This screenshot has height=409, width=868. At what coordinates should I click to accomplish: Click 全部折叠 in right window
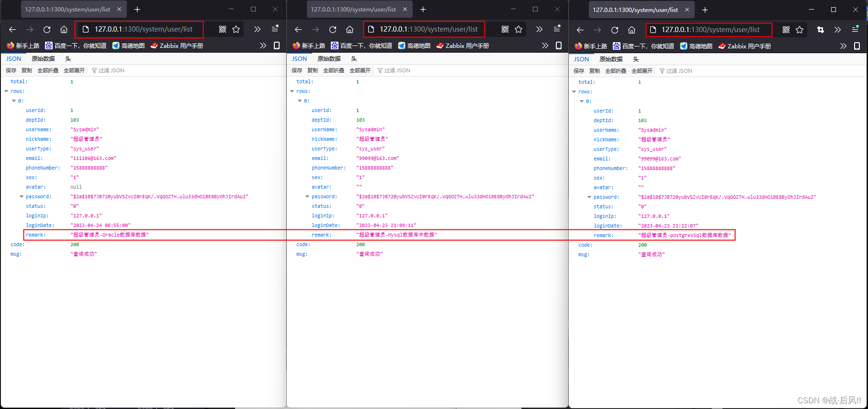pyautogui.click(x=616, y=71)
